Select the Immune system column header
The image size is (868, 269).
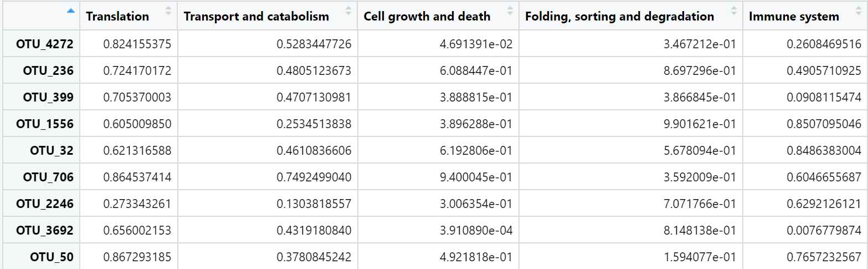805,17
